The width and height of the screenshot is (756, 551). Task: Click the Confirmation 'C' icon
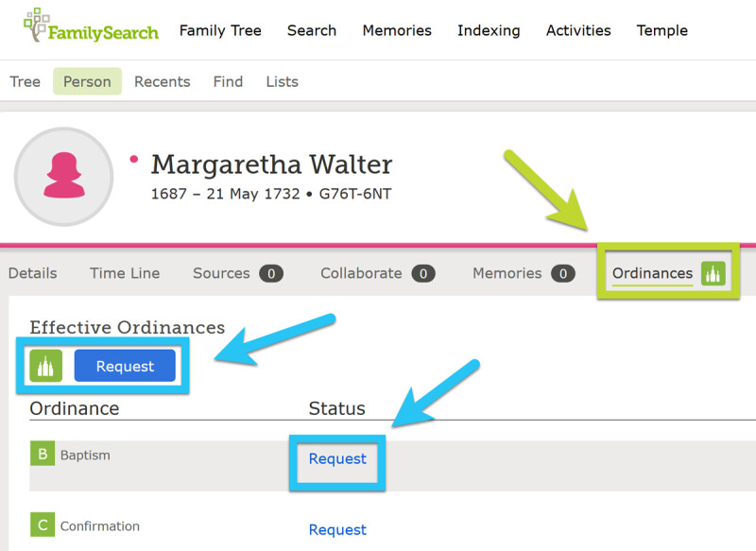tap(43, 525)
